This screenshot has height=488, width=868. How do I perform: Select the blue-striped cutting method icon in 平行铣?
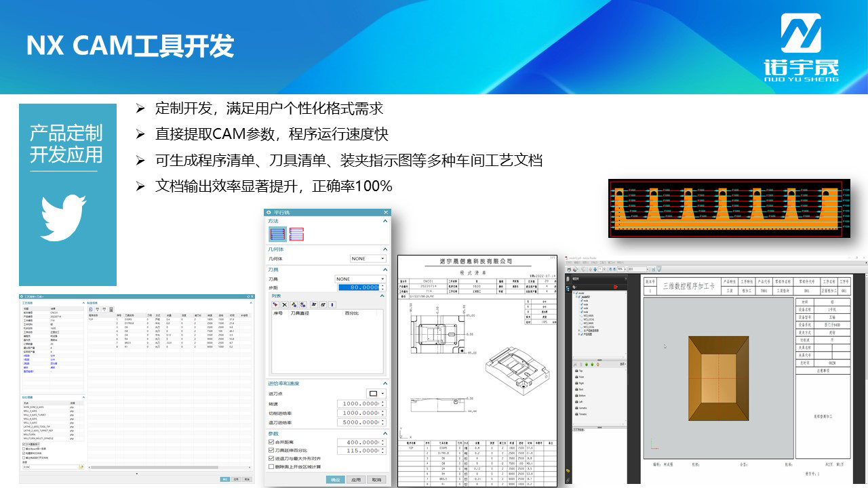(278, 235)
